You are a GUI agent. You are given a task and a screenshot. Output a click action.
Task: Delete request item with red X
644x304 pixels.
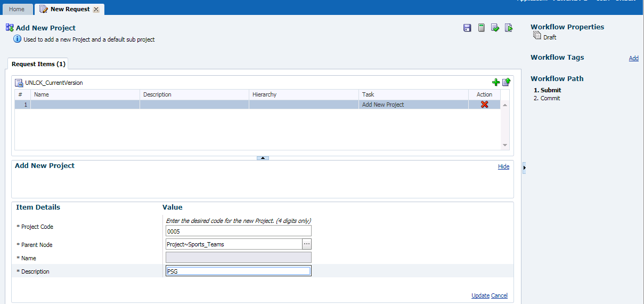(484, 105)
